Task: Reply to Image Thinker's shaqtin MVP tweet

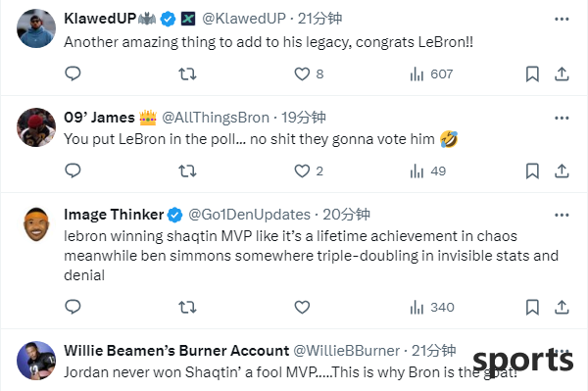Action: (73, 307)
